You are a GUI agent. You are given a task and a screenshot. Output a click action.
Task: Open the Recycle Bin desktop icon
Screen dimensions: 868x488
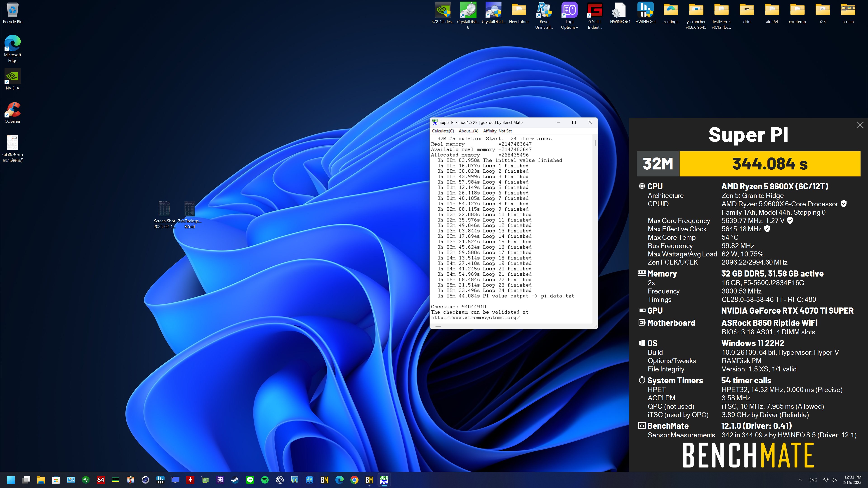click(12, 13)
